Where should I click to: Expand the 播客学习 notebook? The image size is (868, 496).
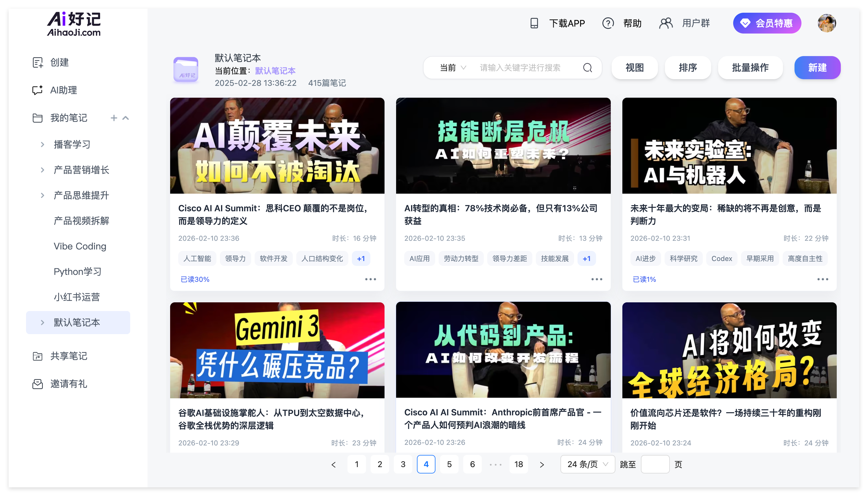tap(42, 145)
